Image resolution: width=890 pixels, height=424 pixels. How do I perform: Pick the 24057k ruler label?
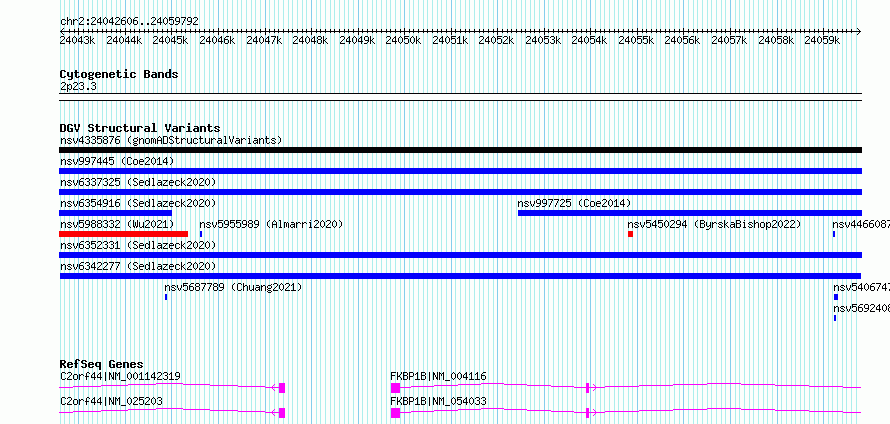click(x=729, y=40)
